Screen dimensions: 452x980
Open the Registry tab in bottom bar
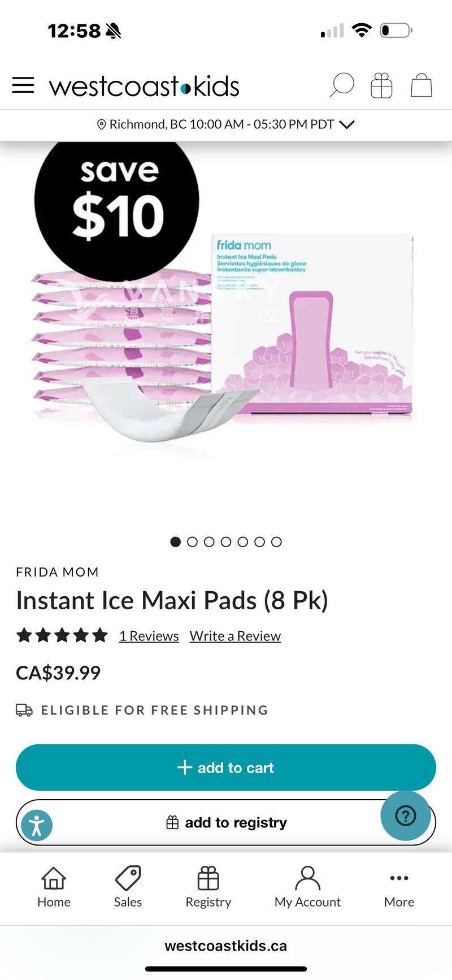coord(208,887)
